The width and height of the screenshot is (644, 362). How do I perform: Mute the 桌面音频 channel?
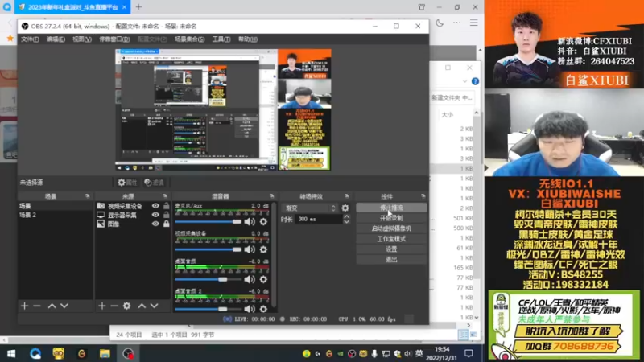[x=250, y=279]
